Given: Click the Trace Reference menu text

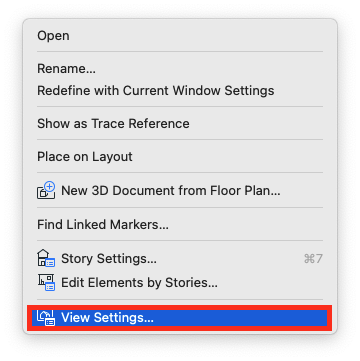Looking at the screenshot, I should click(x=140, y=124).
